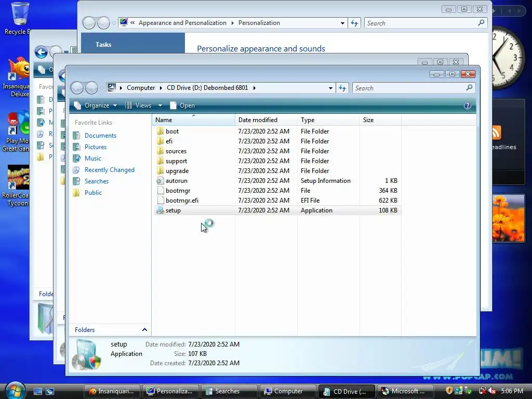Expand the breadcrumb arrow after Computer
Image resolution: width=532 pixels, height=399 pixels.
click(161, 88)
